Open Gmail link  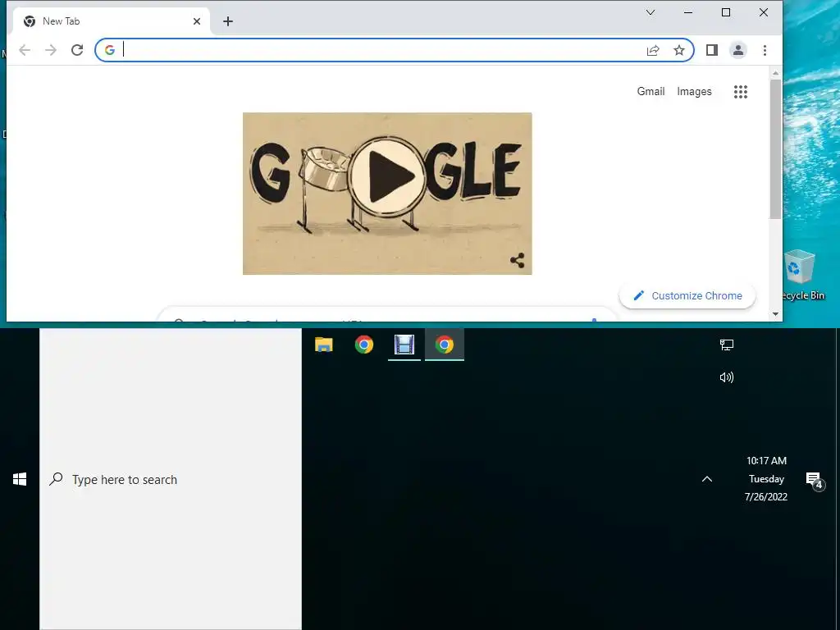651,92
